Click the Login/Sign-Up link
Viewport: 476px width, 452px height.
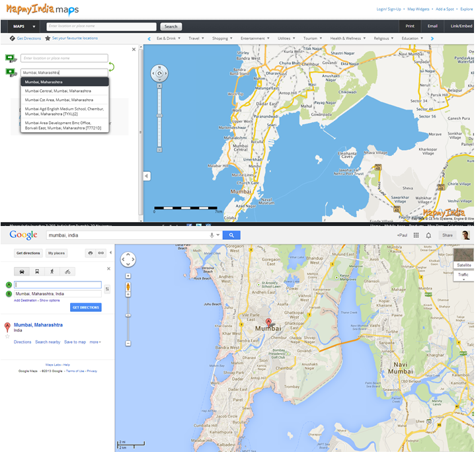point(389,9)
